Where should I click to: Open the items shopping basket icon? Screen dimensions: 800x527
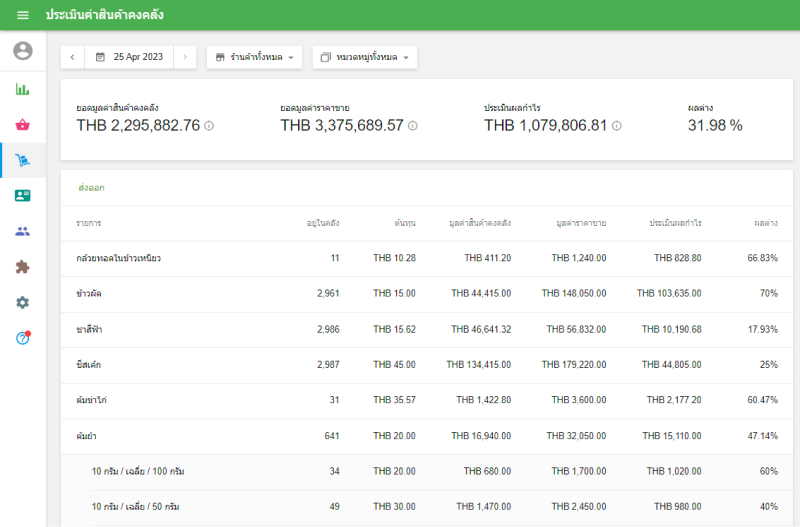pos(23,125)
